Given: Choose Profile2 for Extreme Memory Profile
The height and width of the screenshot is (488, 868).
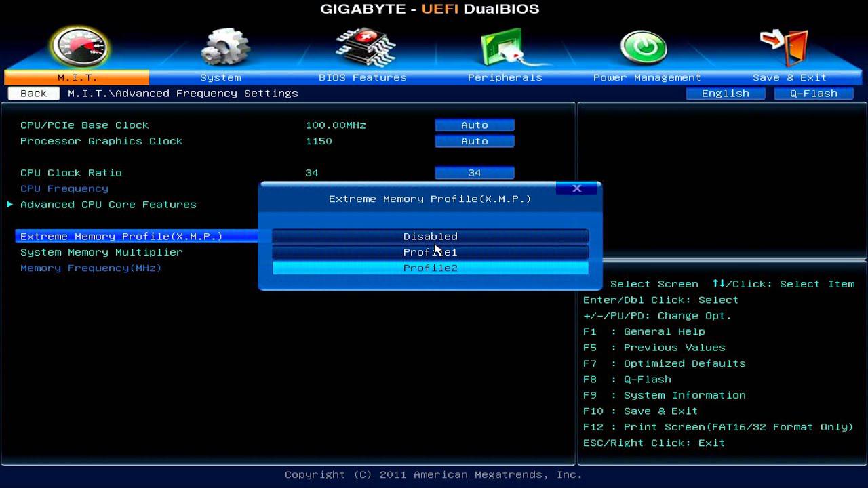Looking at the screenshot, I should (430, 268).
